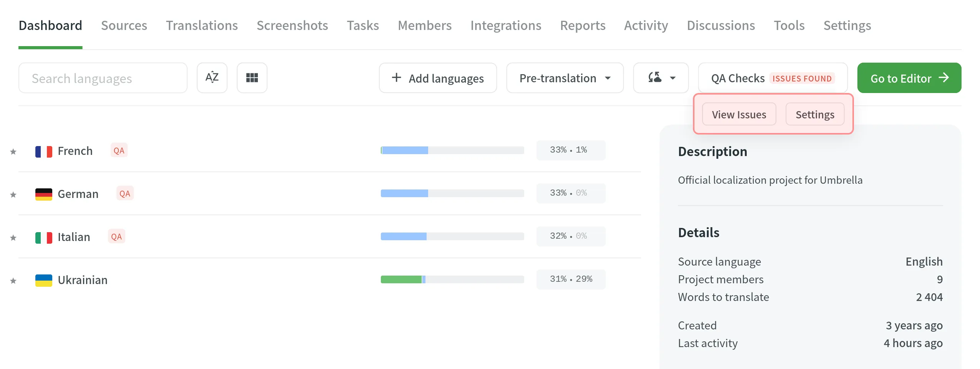This screenshot has height=369, width=980.
Task: Click the German flag icon
Action: tap(43, 194)
